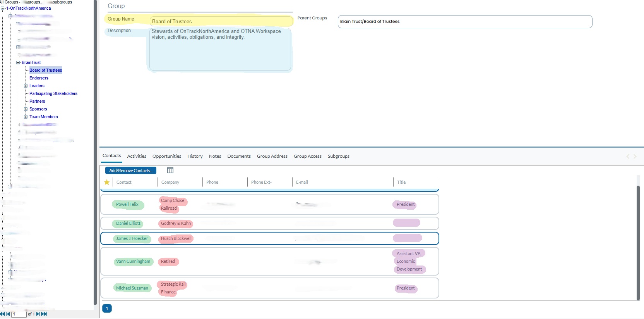Jump to last tree page arrow
644x319 pixels.
44,314
